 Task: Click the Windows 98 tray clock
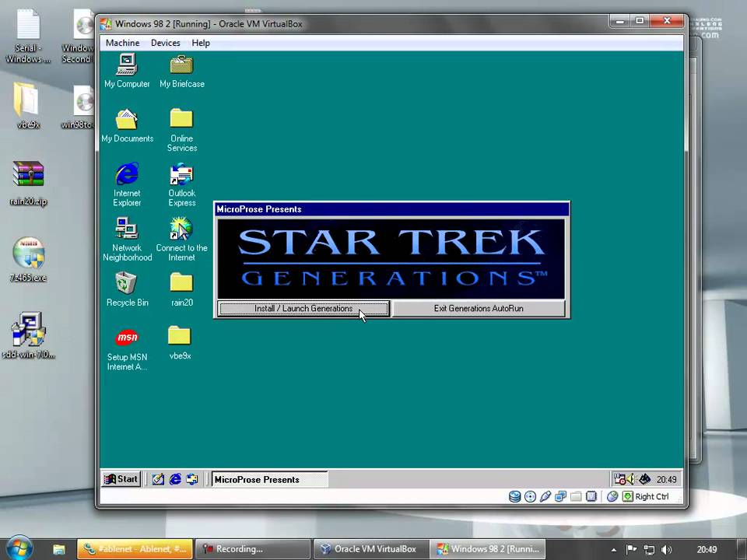[667, 480]
